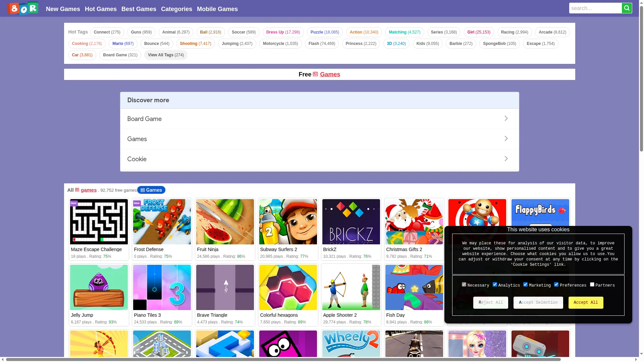Open the FlappyBirds game thumbnail
The height and width of the screenshot is (362, 644).
[540, 213]
